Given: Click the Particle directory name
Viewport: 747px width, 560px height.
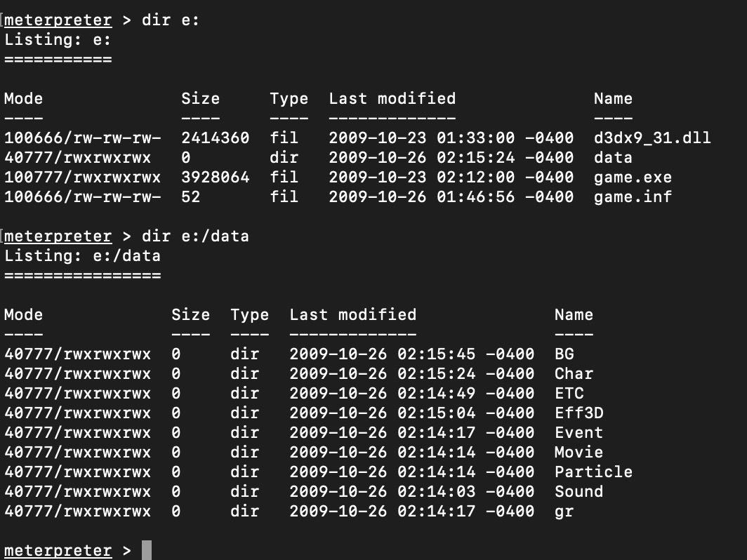Looking at the screenshot, I should point(594,472).
